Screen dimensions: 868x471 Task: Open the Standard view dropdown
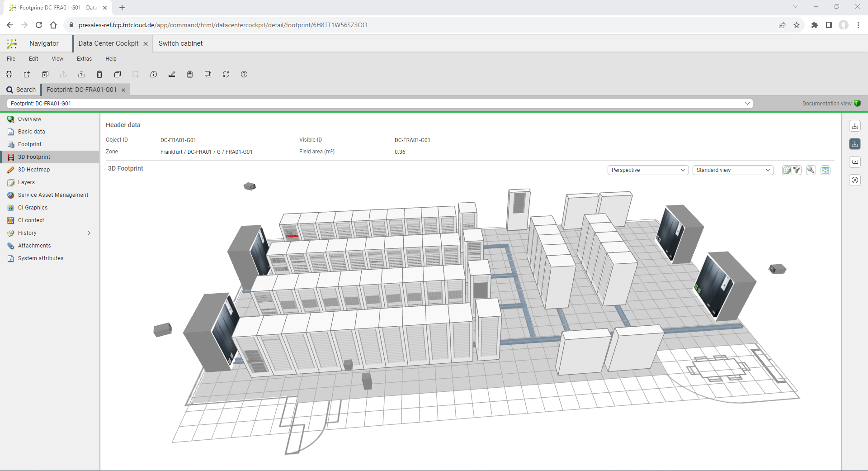[x=733, y=170]
